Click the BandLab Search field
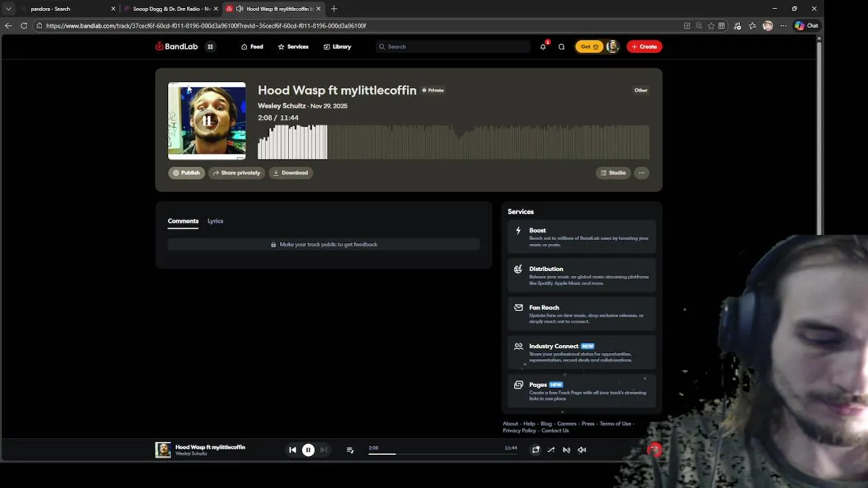This screenshot has height=488, width=868. (453, 47)
